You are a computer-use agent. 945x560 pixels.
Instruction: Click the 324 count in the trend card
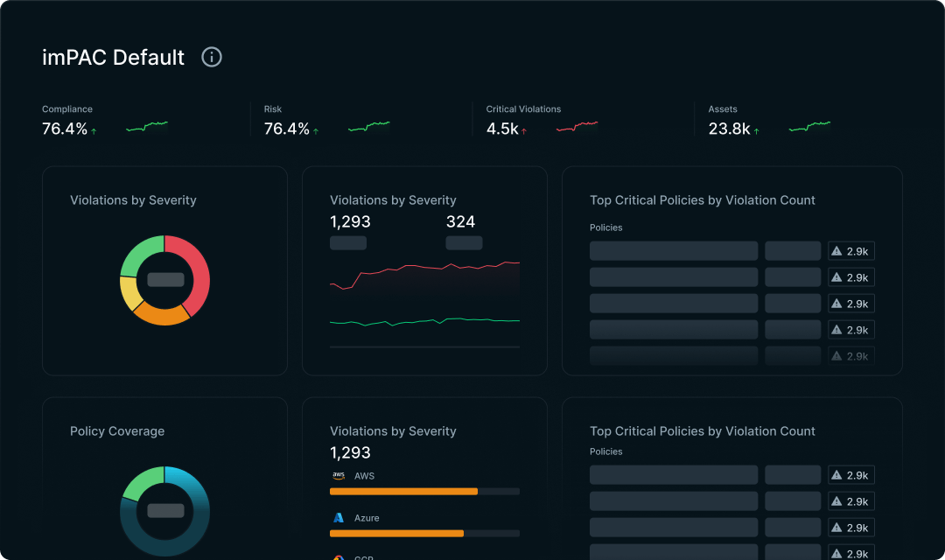pyautogui.click(x=460, y=222)
